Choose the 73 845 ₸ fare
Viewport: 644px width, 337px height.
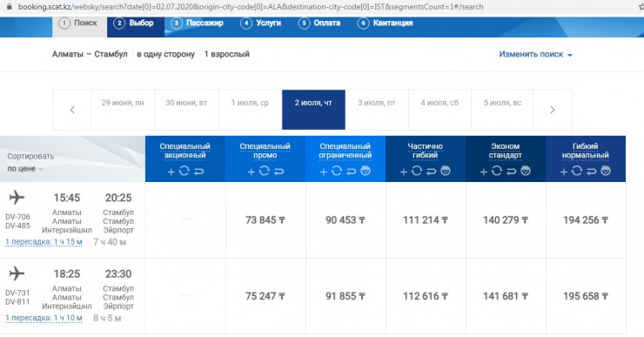point(265,220)
